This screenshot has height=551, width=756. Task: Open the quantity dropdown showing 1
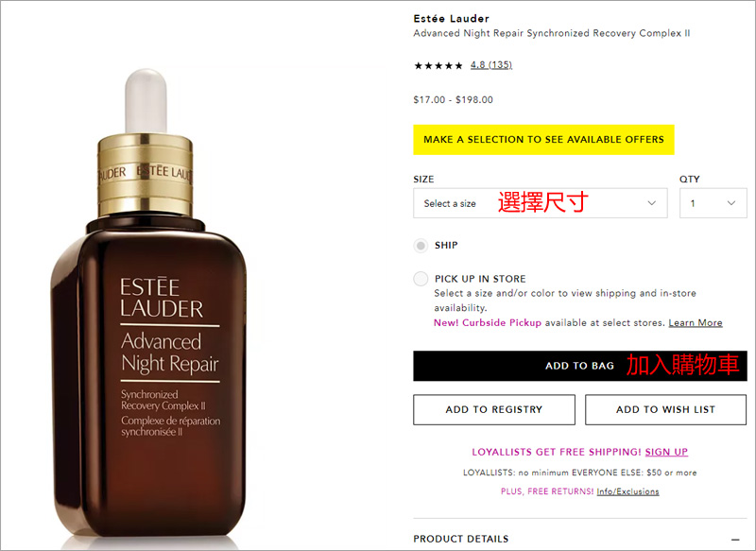point(713,203)
